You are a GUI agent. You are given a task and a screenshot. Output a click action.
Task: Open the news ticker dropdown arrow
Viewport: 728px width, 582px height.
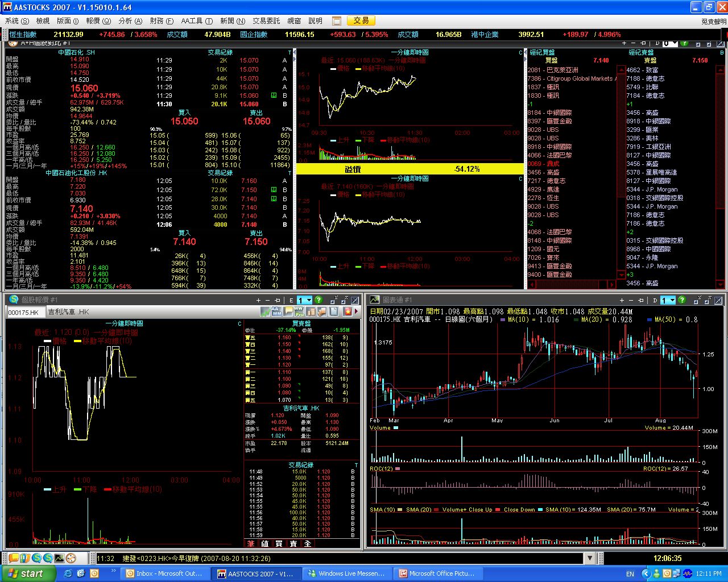(589, 559)
